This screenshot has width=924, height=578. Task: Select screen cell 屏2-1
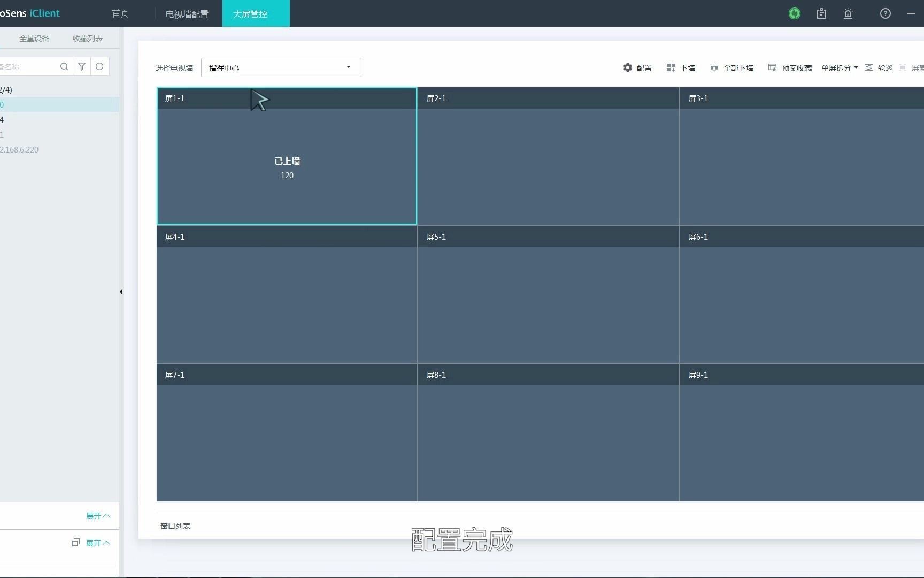[548, 156]
